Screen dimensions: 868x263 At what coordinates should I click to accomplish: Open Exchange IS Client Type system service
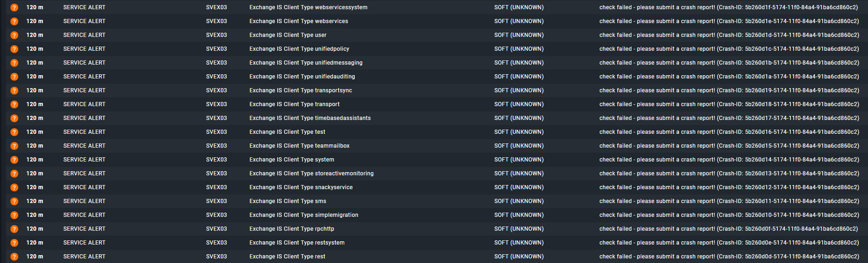pyautogui.click(x=291, y=160)
